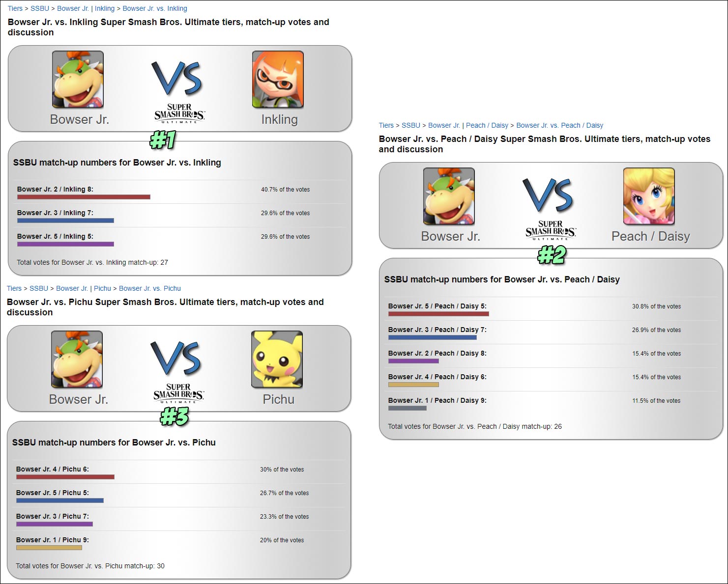Click the Bowser Jr. portrait in matchup #1

[x=78, y=79]
